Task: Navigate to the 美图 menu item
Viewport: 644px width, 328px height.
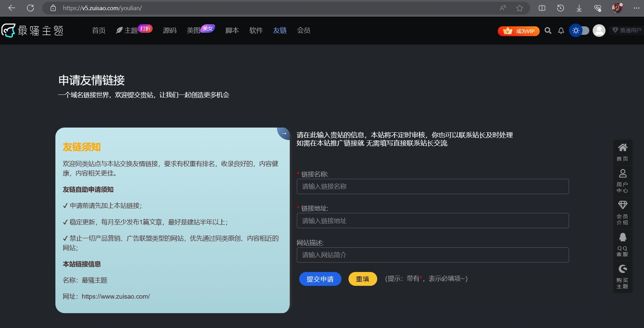Action: pyautogui.click(x=193, y=30)
